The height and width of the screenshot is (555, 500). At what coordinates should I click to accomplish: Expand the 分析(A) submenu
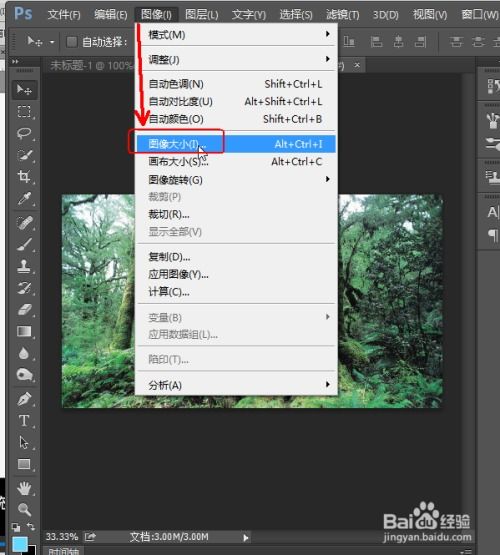(x=236, y=385)
